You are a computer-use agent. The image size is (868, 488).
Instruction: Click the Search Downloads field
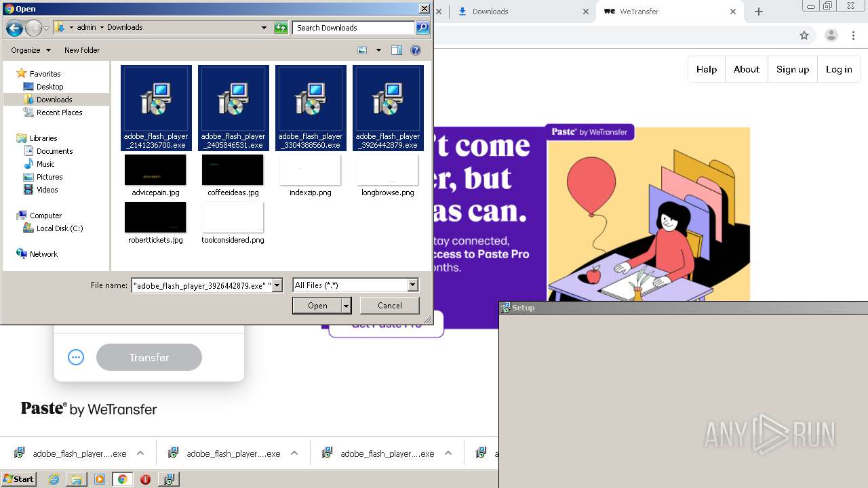pos(353,28)
